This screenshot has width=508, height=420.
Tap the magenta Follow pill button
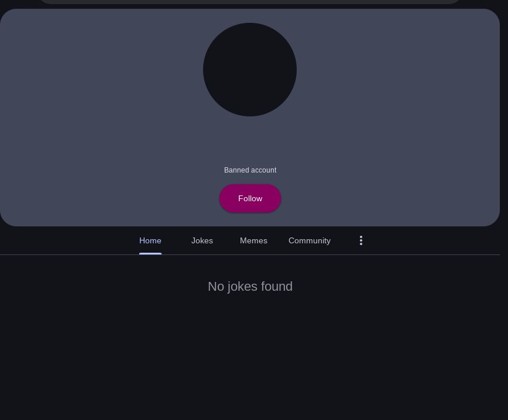250,198
